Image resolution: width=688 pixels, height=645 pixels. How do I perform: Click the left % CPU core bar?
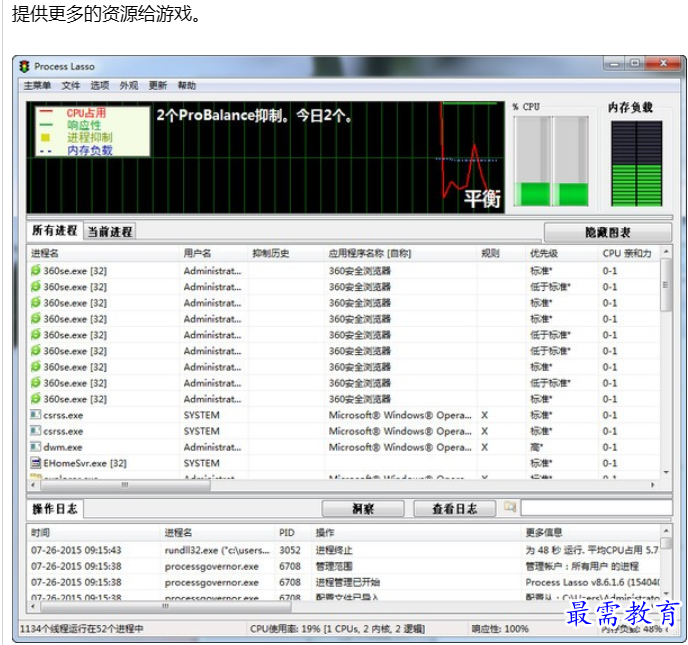point(532,161)
